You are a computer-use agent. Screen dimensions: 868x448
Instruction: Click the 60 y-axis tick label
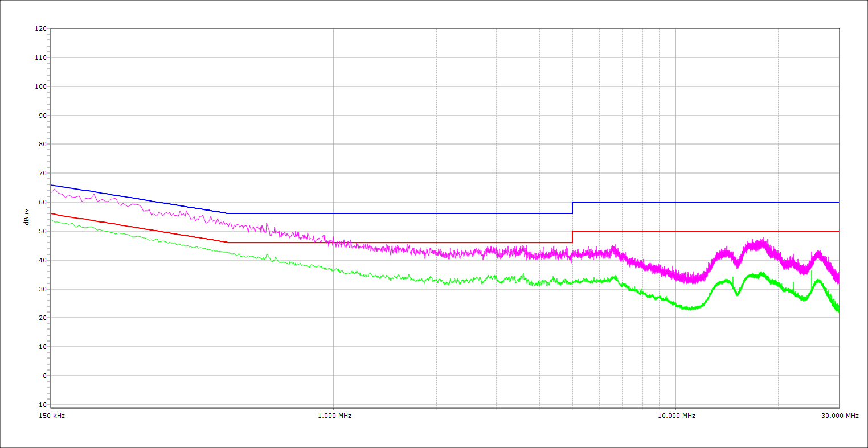click(42, 202)
